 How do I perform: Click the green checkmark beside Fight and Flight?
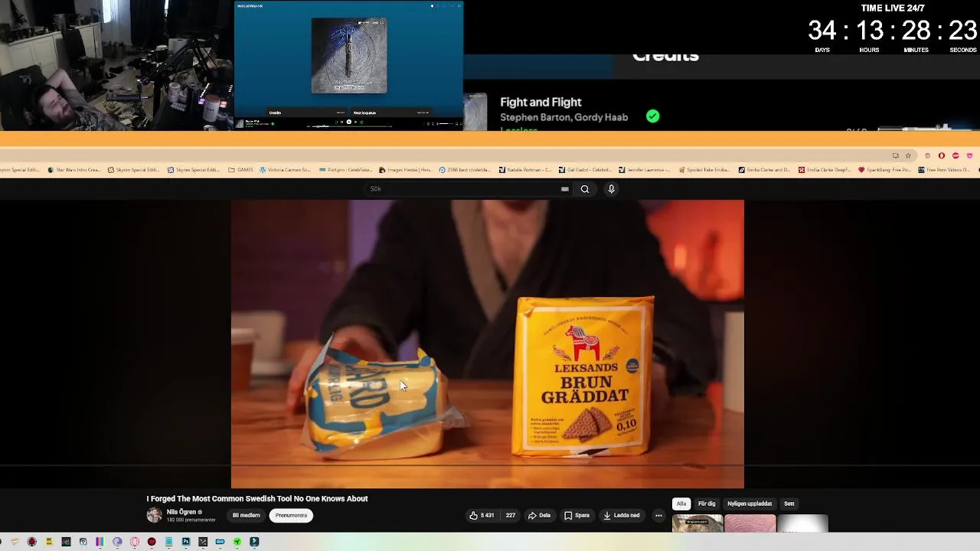point(652,116)
